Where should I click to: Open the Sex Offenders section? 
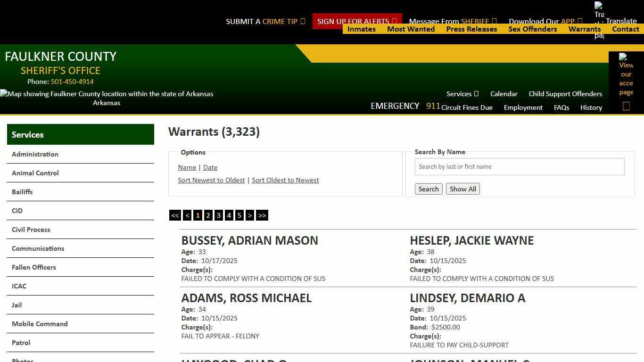tap(533, 29)
